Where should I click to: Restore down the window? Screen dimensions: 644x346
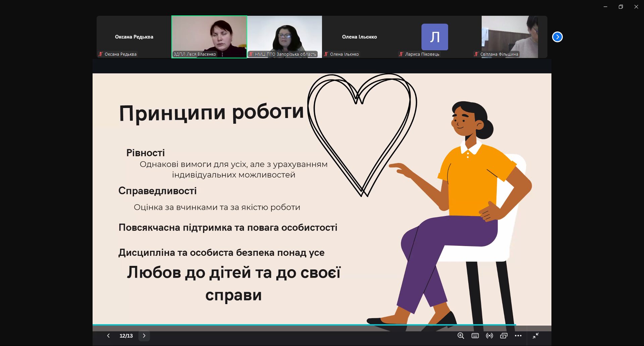(x=621, y=7)
